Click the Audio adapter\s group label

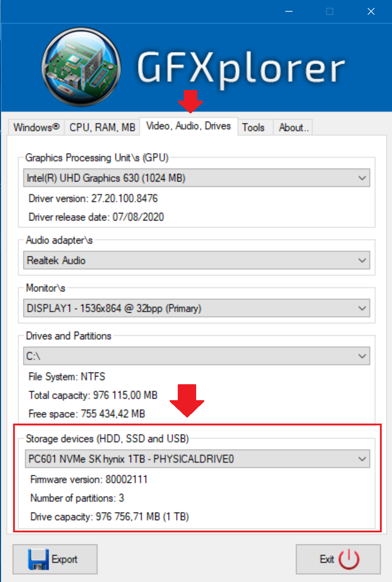(59, 240)
